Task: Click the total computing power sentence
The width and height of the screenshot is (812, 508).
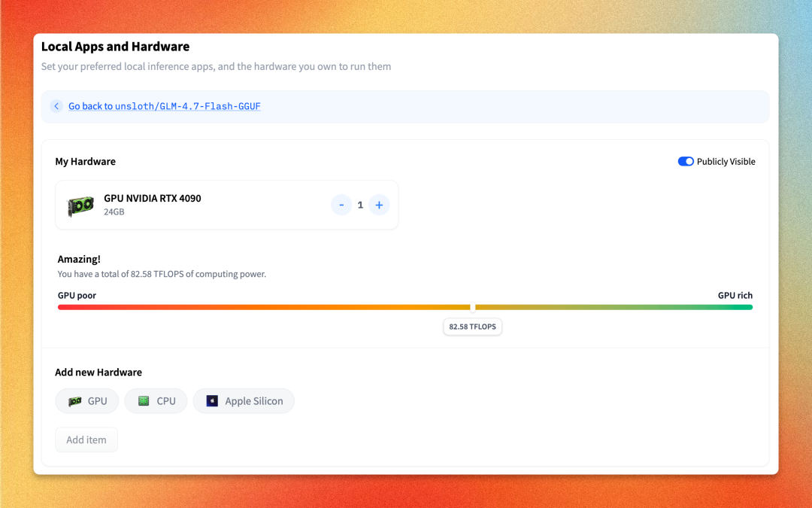Action: [x=162, y=274]
